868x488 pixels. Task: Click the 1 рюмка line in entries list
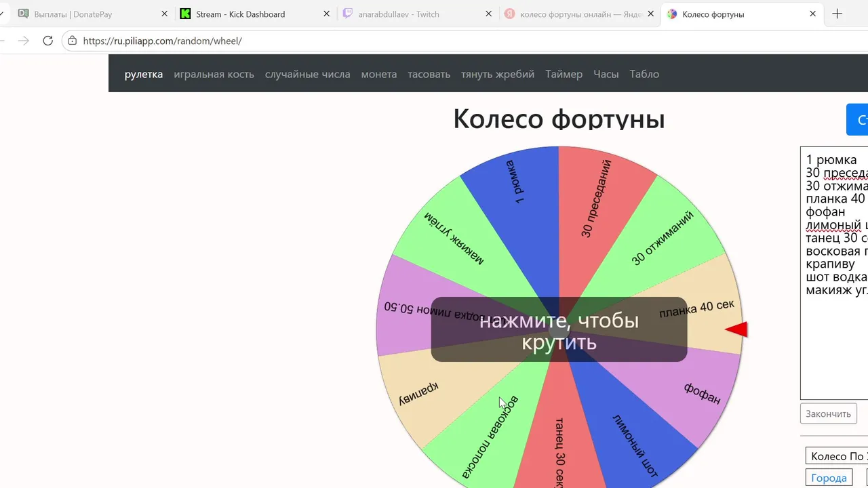pyautogui.click(x=831, y=160)
